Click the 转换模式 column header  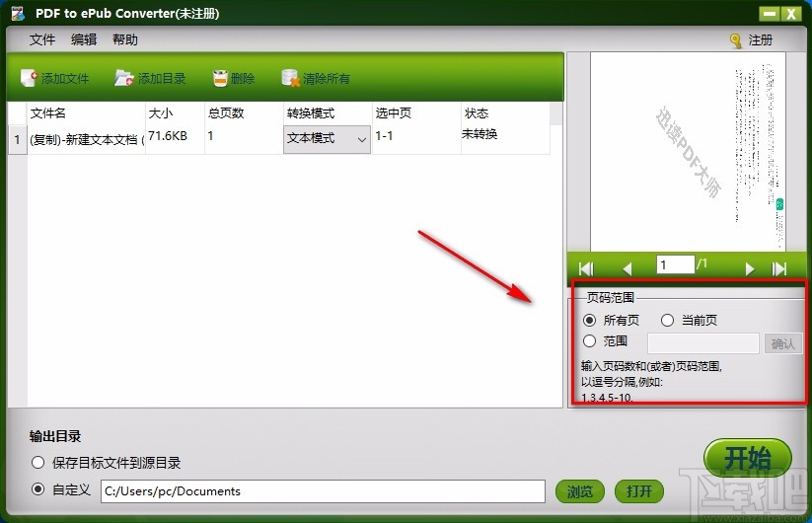[328, 112]
